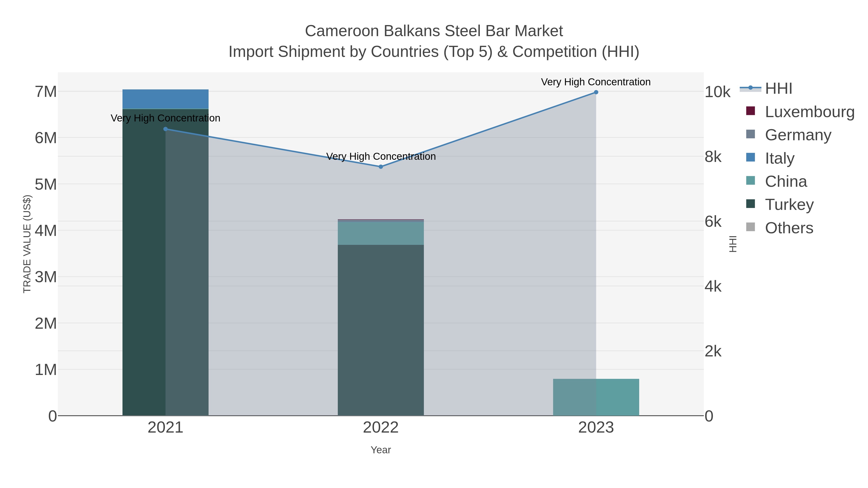
Task: Click the Luxembourg legend color swatch
Action: point(750,111)
